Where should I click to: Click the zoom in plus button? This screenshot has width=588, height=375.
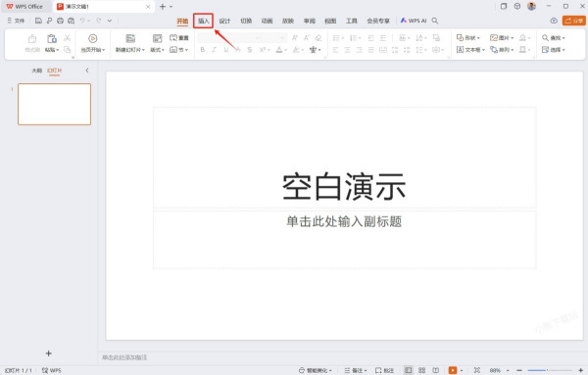coord(580,370)
